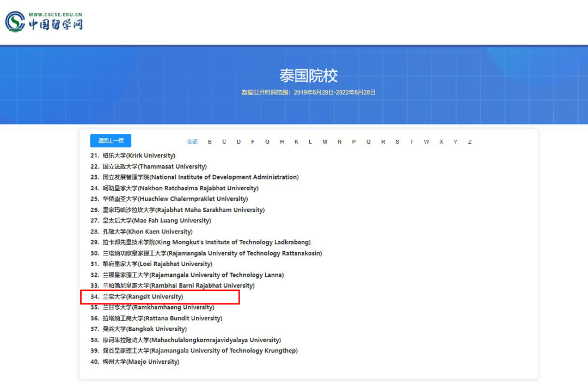Viewport: 588px width, 385px height.
Task: Filter universities by letter H
Action: pyautogui.click(x=282, y=141)
